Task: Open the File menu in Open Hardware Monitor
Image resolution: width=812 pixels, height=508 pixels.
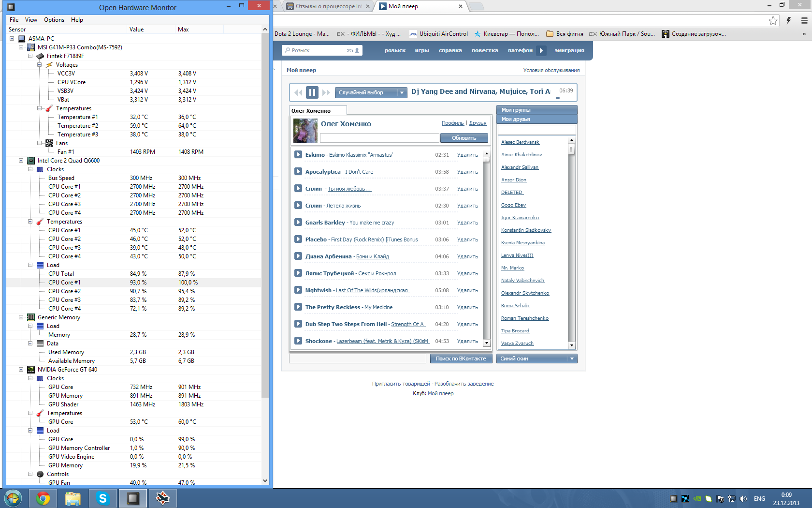Action: pos(14,20)
